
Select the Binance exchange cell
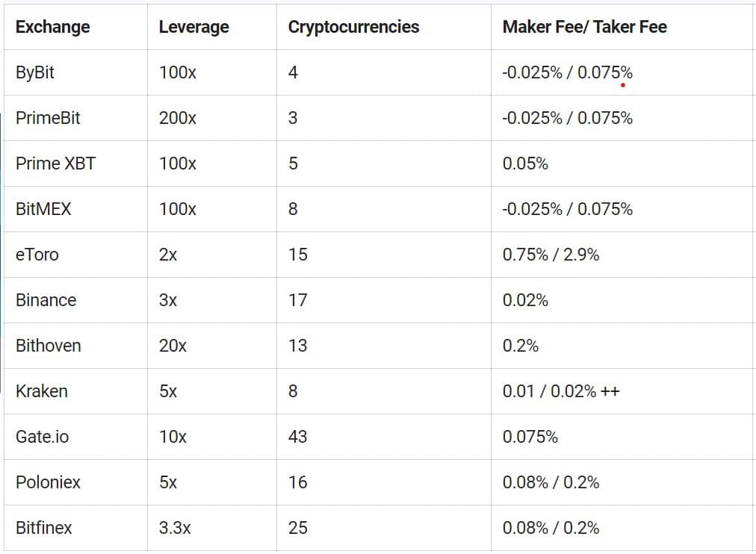pyautogui.click(x=46, y=301)
